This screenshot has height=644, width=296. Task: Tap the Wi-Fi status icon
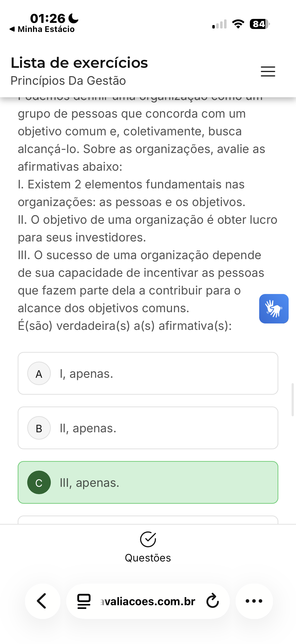238,24
